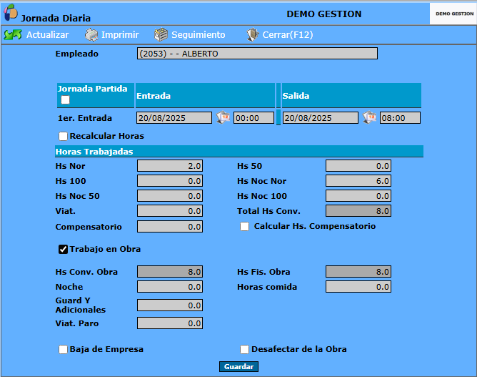This screenshot has width=477, height=377.
Task: Click the Guardar button
Action: [x=239, y=366]
